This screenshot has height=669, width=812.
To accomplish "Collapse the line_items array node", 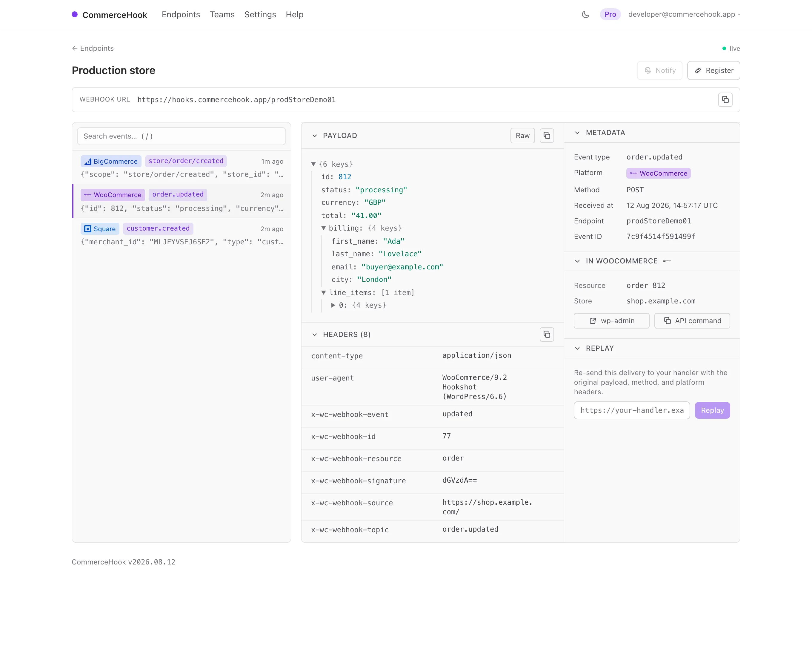I will 324,292.
